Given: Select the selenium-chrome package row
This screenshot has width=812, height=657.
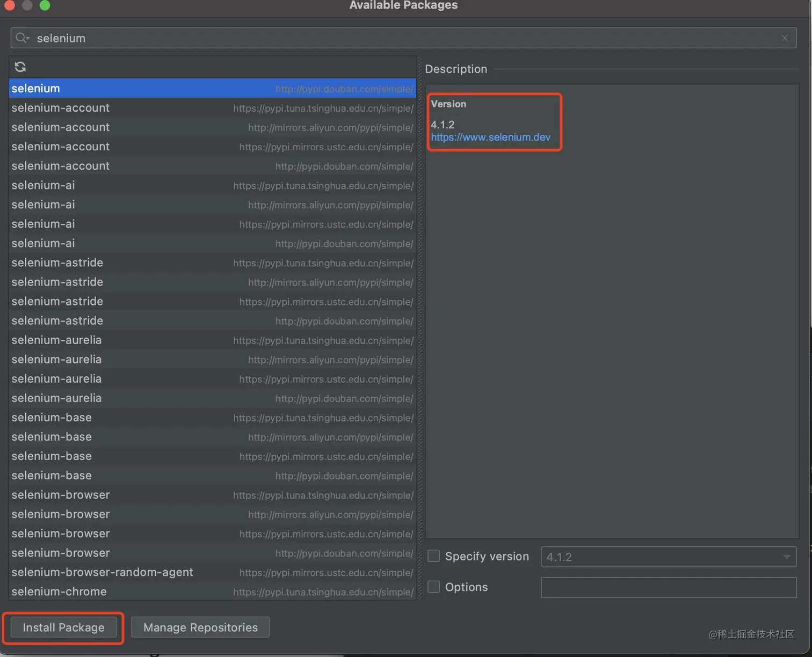Looking at the screenshot, I should (x=212, y=591).
